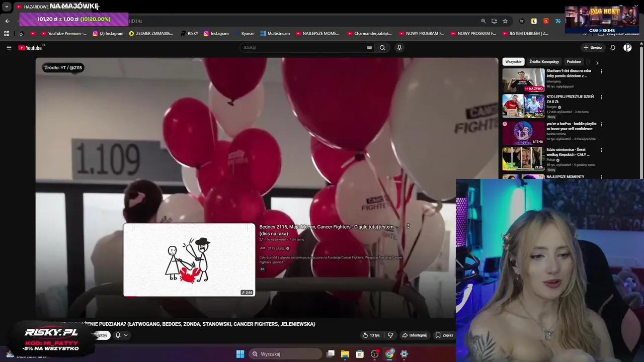This screenshot has width=644, height=362.
Task: Click the YouTube search magnifier button
Action: (382, 48)
